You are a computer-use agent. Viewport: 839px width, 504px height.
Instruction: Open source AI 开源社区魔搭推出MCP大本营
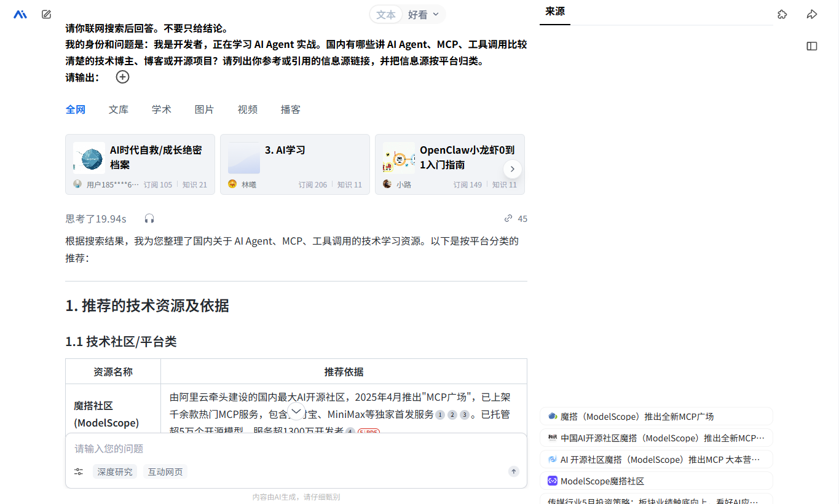tap(656, 460)
